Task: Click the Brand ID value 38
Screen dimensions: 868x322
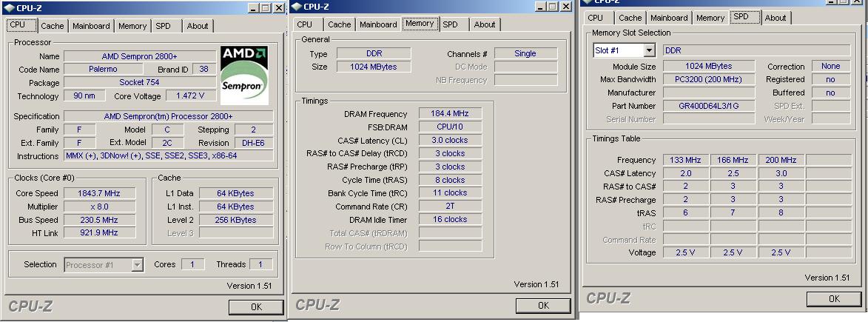Action: pos(203,70)
